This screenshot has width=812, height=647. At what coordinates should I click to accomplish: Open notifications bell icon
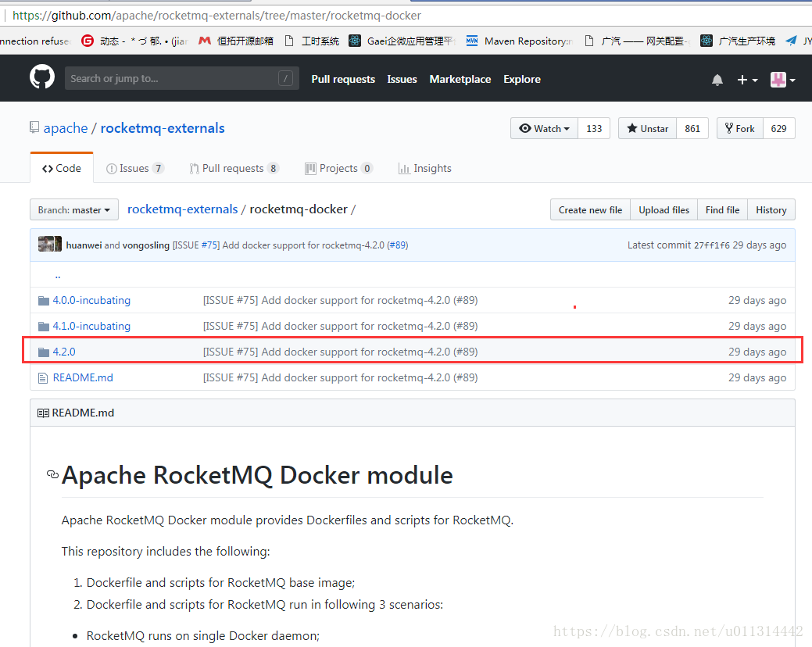coord(717,80)
